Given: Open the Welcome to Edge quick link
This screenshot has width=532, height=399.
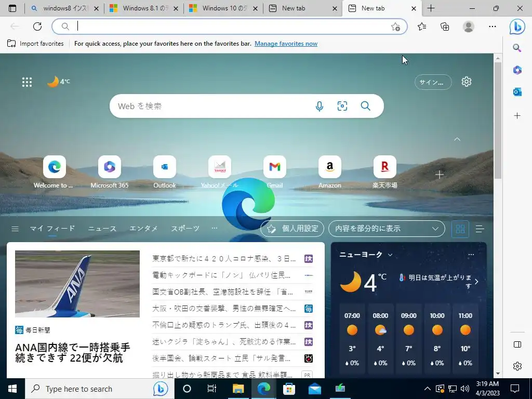Looking at the screenshot, I should tap(54, 171).
